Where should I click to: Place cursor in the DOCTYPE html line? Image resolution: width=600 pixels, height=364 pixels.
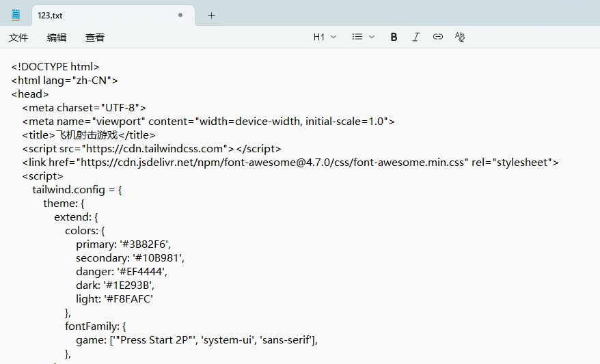click(x=55, y=66)
